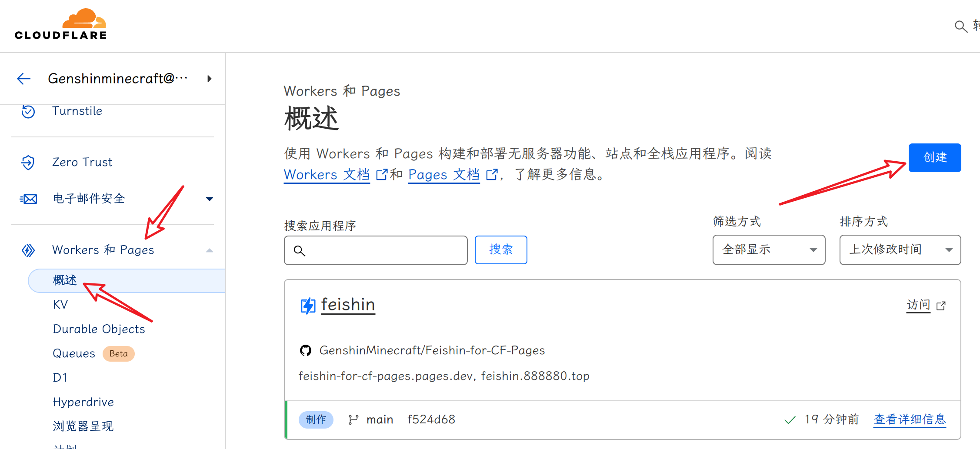
Task: Open Durable Objects submenu item
Action: pos(99,329)
